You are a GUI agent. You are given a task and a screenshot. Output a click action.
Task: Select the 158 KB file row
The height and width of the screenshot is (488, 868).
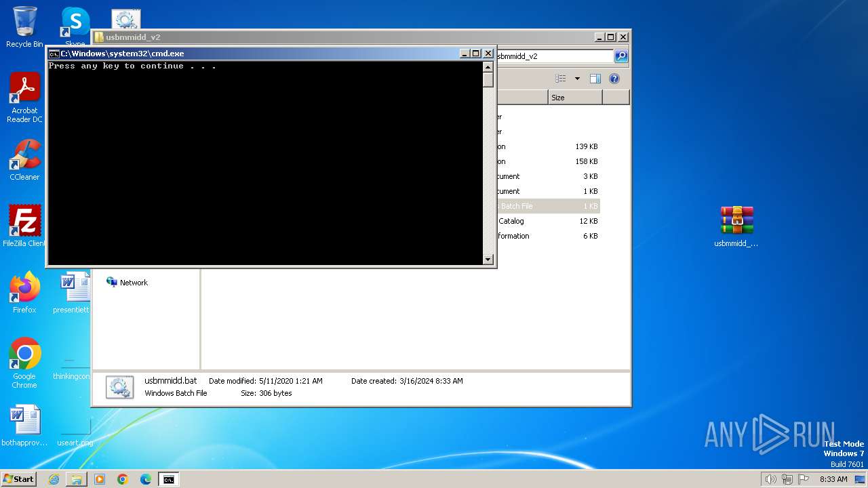(x=548, y=161)
